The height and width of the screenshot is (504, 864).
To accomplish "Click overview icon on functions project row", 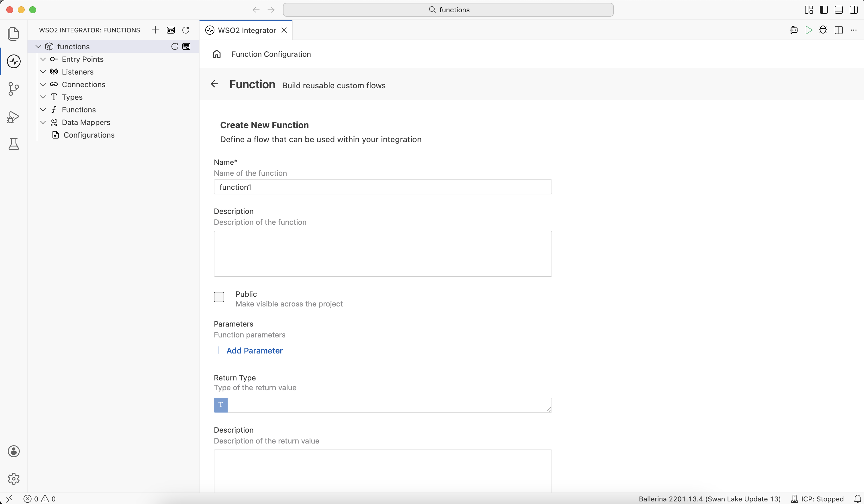I will pyautogui.click(x=187, y=47).
